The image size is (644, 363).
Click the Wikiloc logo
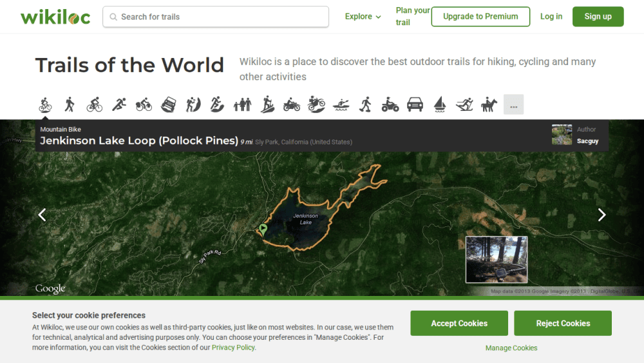[x=55, y=17]
